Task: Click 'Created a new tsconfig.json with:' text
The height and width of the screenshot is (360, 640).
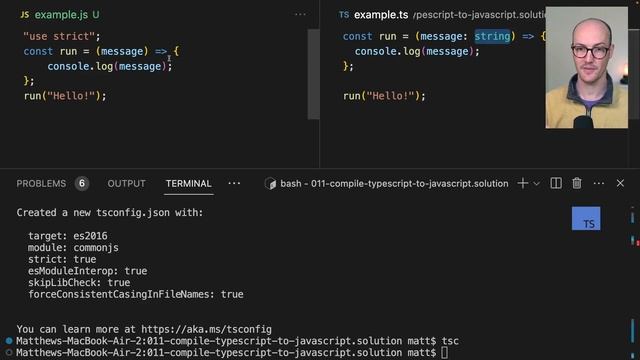Action: pos(110,213)
